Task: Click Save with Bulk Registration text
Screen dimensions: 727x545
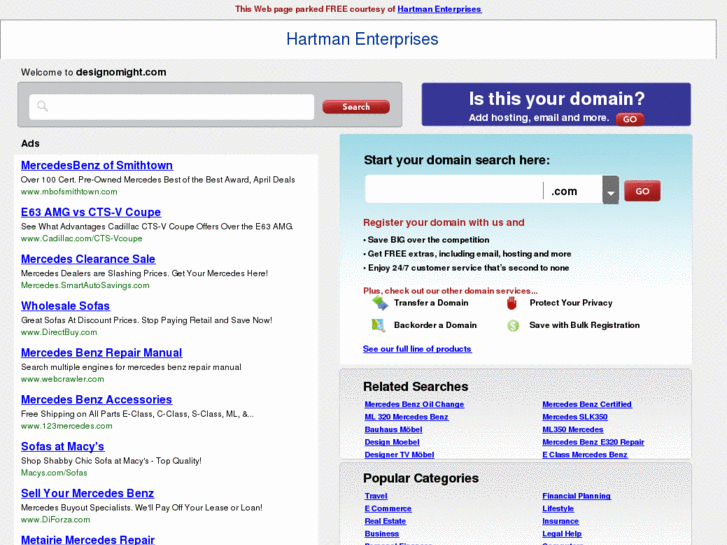Action: [585, 325]
